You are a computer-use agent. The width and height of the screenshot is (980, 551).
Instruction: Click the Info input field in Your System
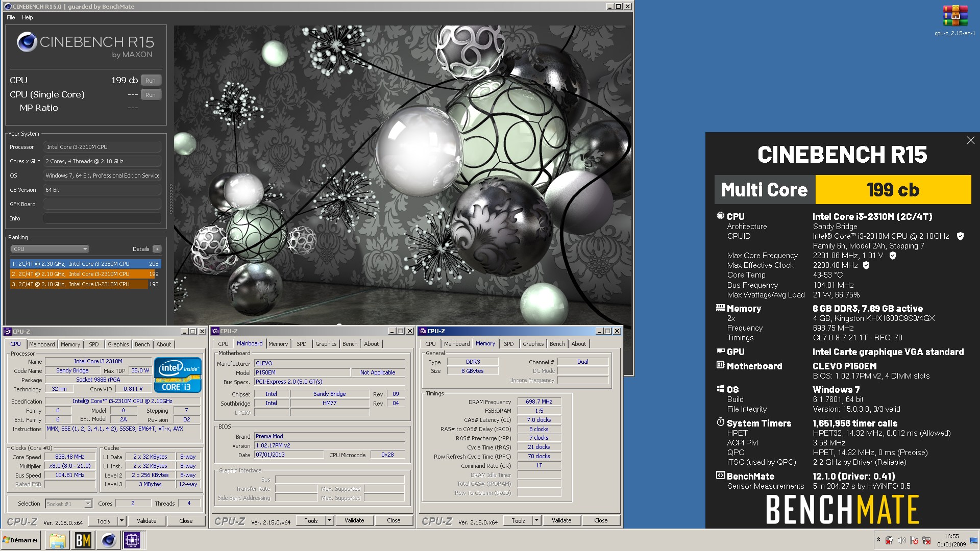click(103, 218)
